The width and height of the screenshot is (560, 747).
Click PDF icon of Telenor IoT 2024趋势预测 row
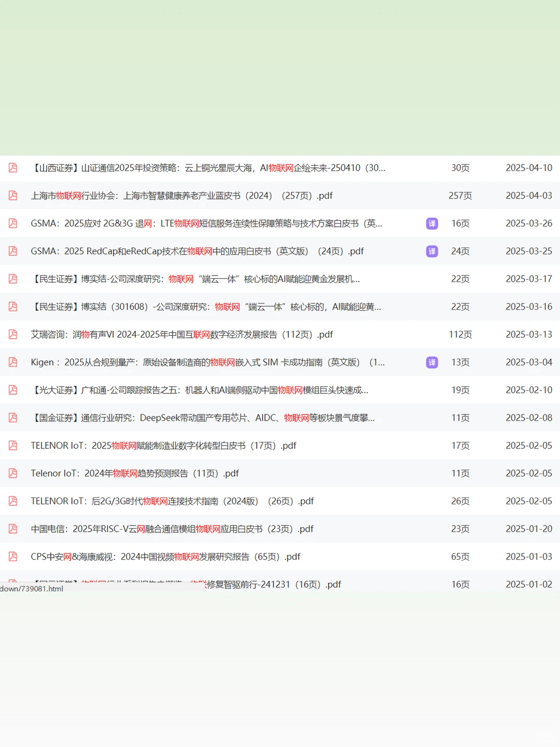[x=13, y=473]
